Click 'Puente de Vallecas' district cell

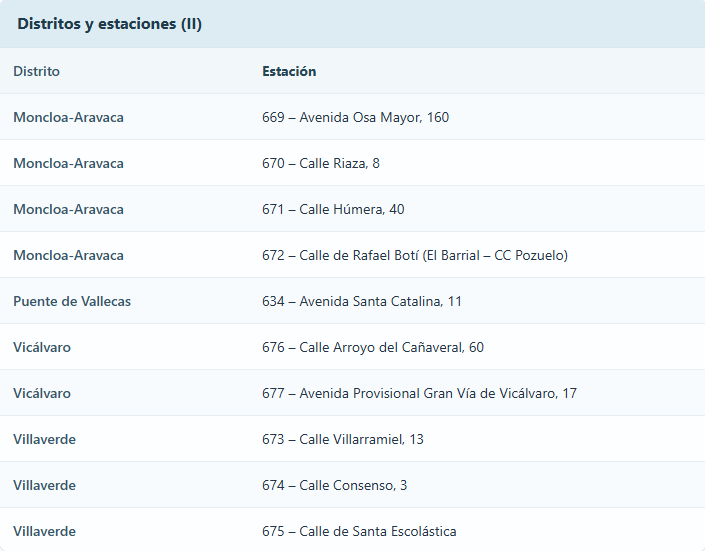72,301
